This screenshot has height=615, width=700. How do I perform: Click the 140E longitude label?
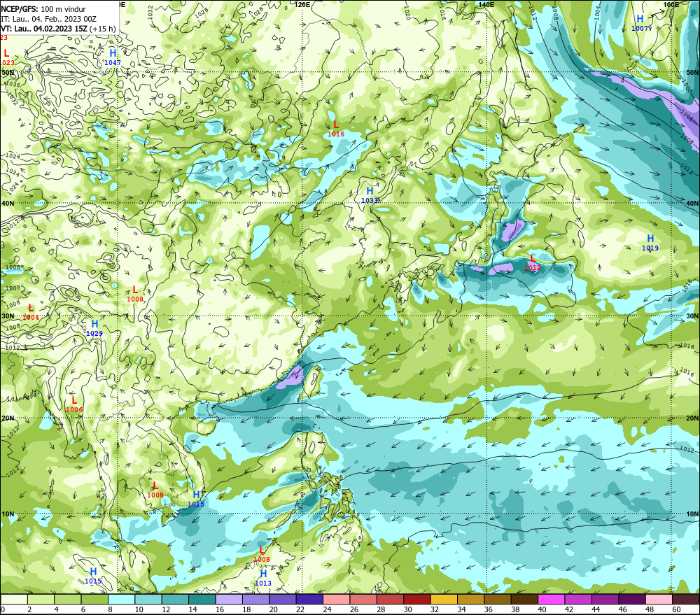486,4
